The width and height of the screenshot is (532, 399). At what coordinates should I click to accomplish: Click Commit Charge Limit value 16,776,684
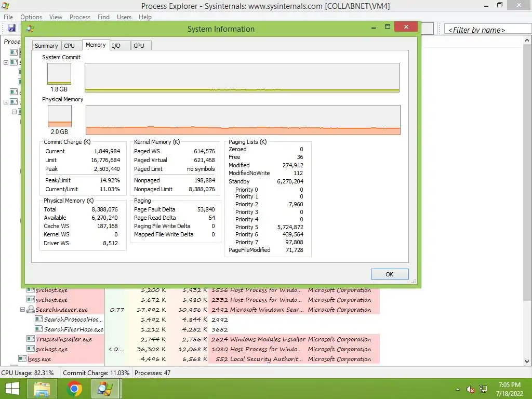coord(105,160)
